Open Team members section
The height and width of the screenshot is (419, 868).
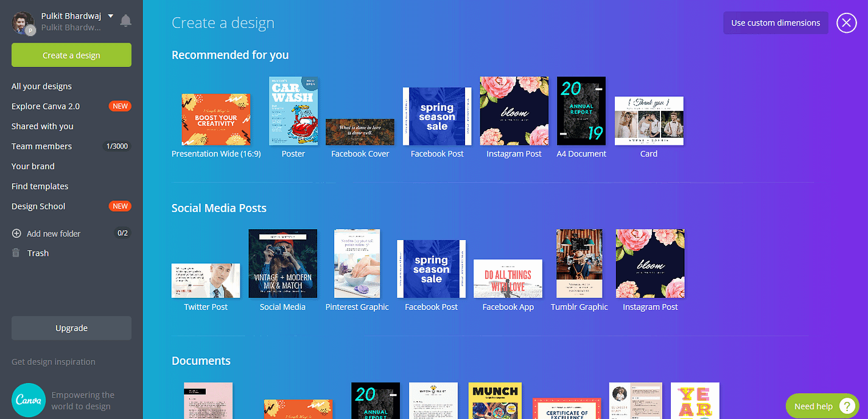coord(41,146)
